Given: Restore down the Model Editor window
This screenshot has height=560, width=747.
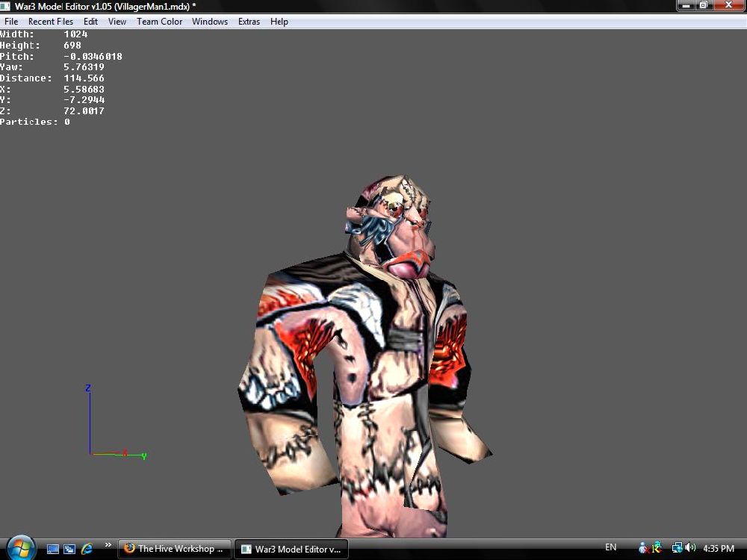Looking at the screenshot, I should tap(703, 5).
